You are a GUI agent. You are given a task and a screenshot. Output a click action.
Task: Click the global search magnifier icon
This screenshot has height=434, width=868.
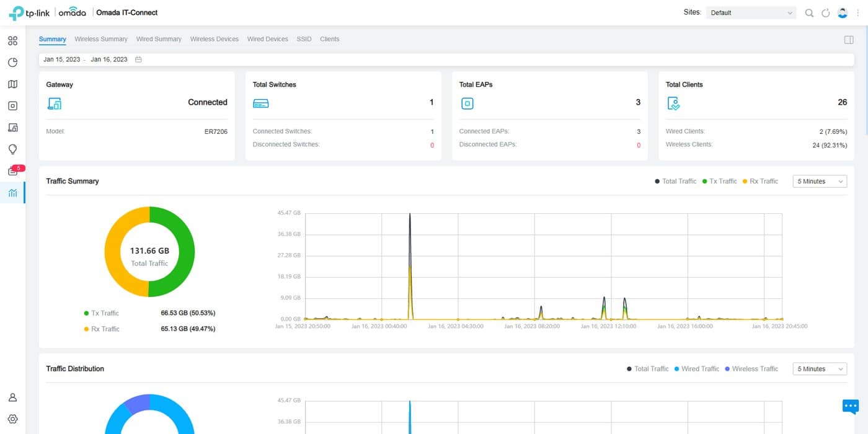tap(809, 13)
